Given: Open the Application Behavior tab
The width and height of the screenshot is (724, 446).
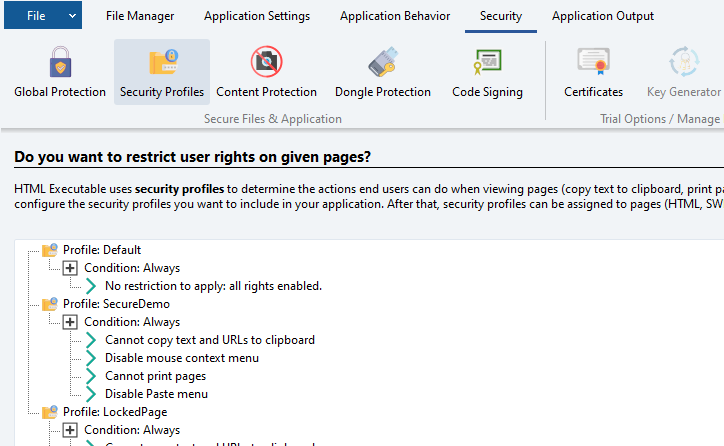Looking at the screenshot, I should pos(394,16).
